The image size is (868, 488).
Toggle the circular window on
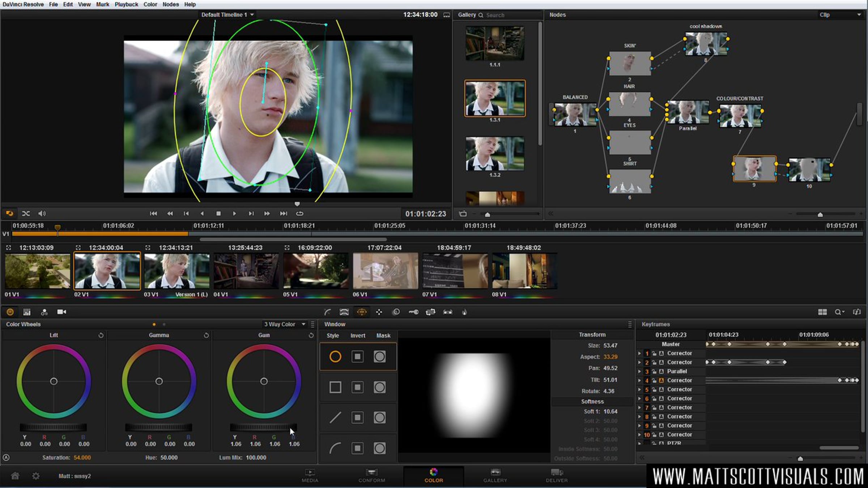(335, 357)
